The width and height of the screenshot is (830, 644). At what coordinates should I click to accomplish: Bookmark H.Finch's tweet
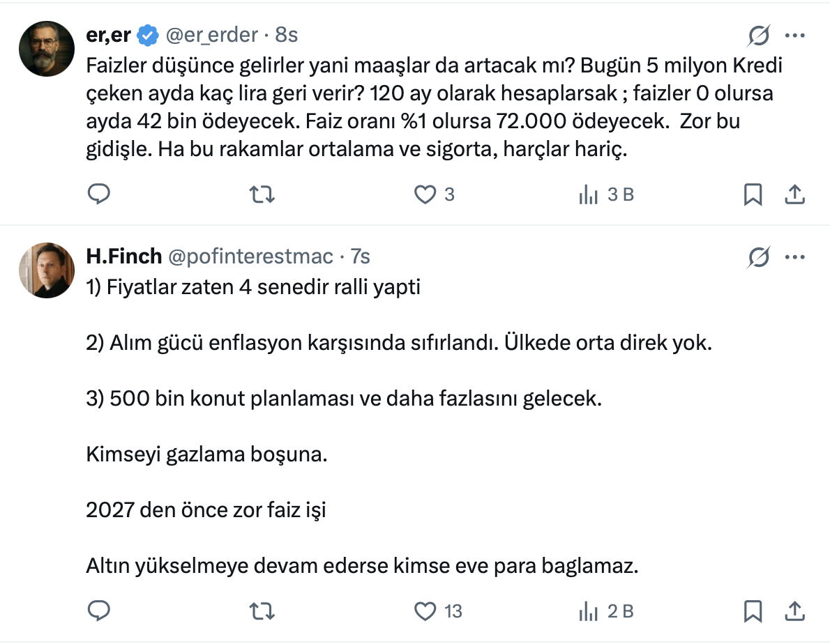click(753, 612)
